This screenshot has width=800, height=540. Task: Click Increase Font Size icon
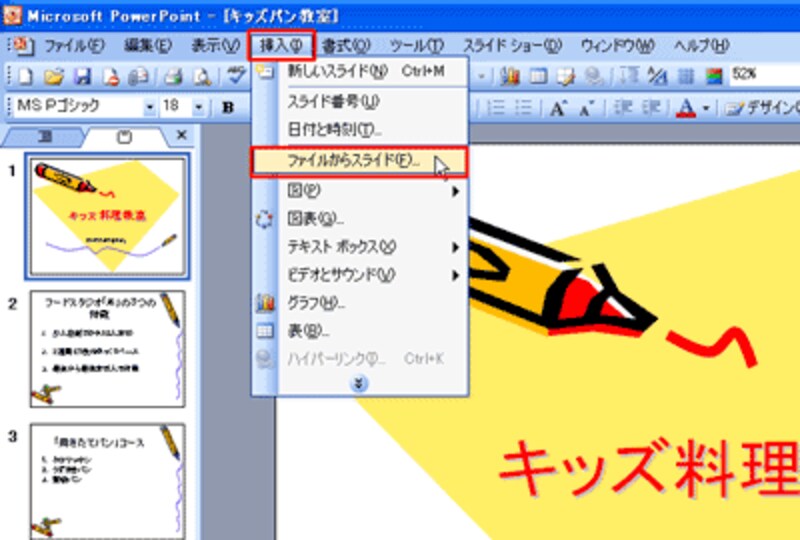coord(558,108)
